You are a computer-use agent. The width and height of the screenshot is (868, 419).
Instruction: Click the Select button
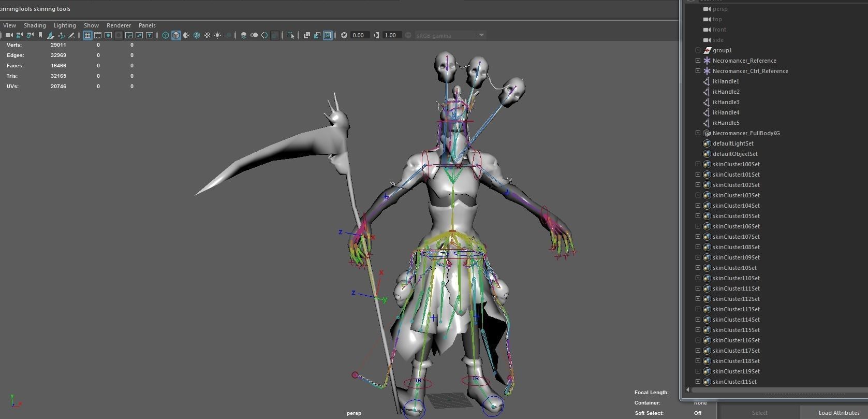(x=759, y=413)
